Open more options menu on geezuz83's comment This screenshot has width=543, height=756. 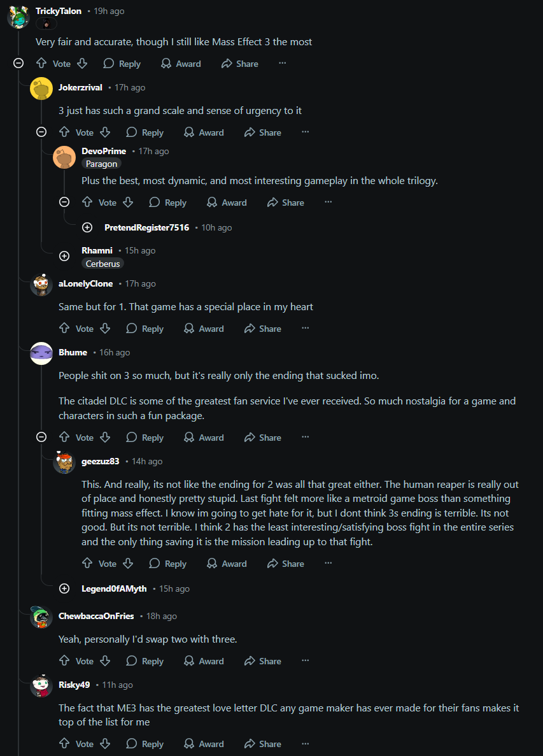click(x=328, y=564)
